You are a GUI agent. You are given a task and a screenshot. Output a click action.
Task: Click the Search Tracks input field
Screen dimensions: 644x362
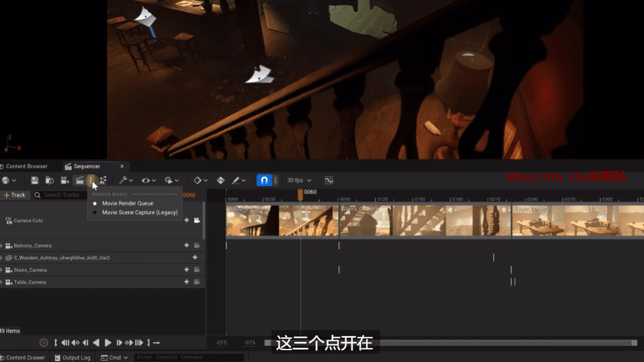pyautogui.click(x=62, y=195)
